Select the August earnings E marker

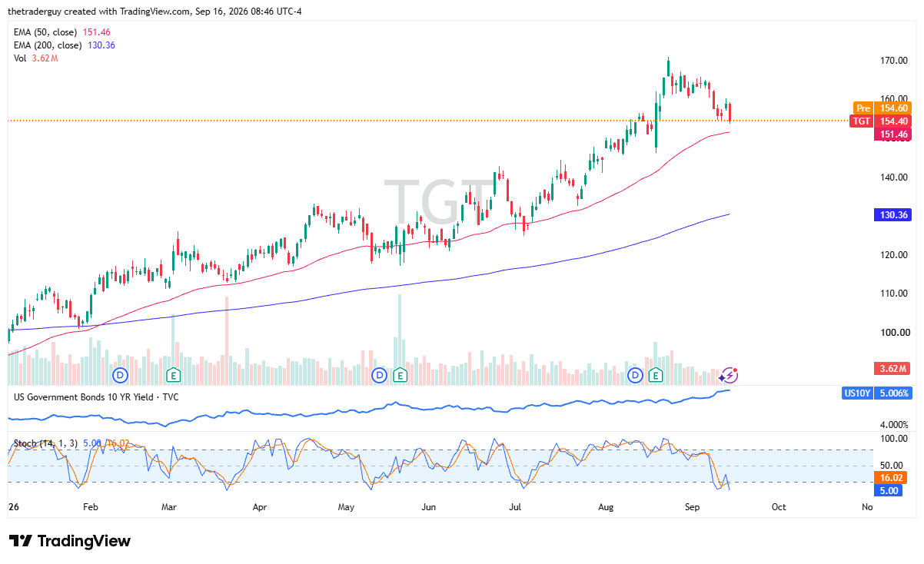click(x=656, y=375)
